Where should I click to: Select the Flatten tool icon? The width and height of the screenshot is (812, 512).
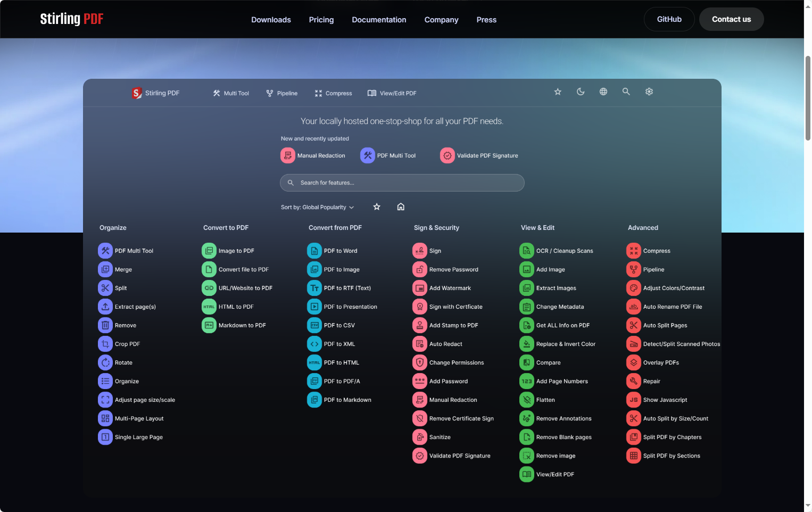[x=527, y=400]
